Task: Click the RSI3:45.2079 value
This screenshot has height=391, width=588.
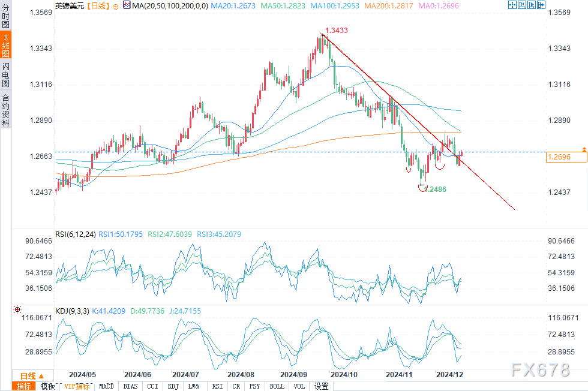Action: (x=219, y=234)
